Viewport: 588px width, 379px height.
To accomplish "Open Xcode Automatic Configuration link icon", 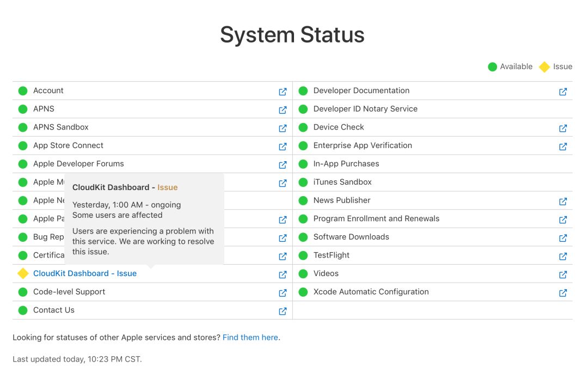I will (563, 292).
